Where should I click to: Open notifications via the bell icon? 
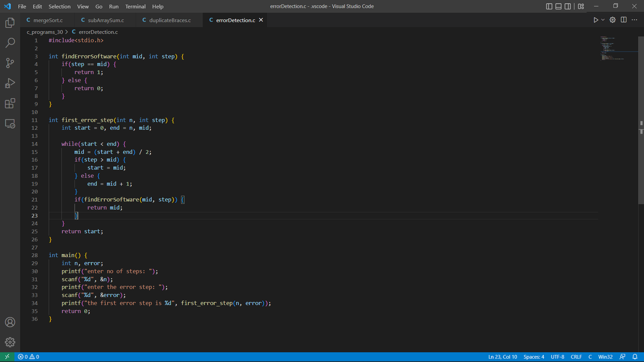[x=636, y=356]
